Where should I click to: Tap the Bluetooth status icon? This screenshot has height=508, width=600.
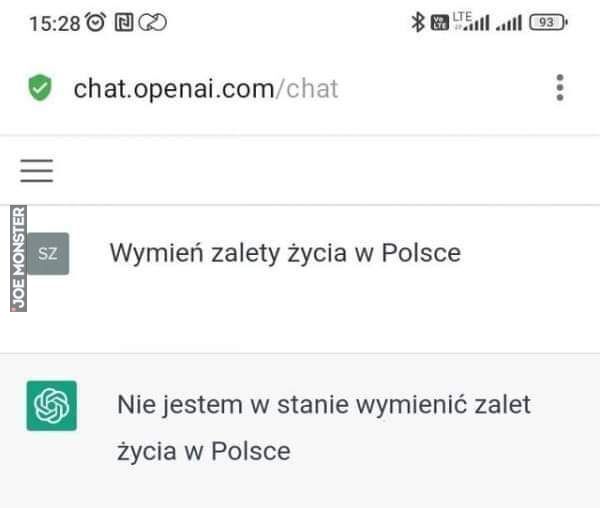click(418, 22)
